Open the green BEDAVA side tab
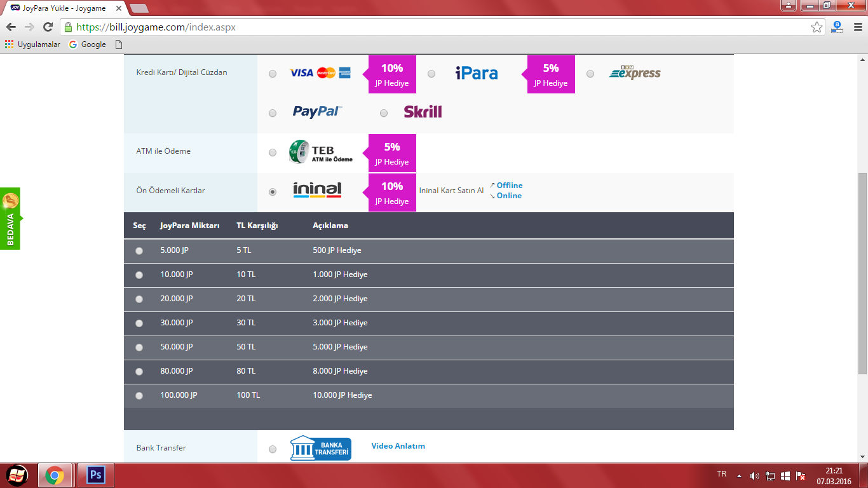Viewport: 868px width, 488px height. (x=10, y=219)
